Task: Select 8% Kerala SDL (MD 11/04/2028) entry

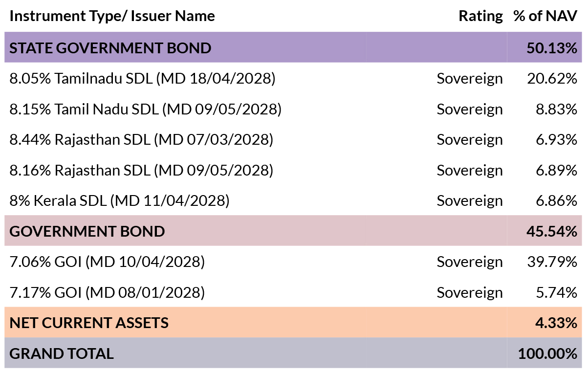Action: [x=119, y=200]
